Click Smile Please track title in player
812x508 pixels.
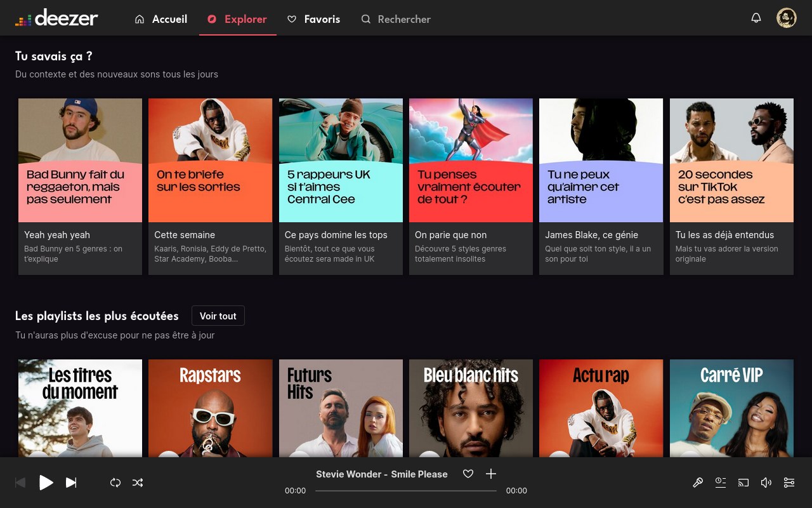point(419,474)
